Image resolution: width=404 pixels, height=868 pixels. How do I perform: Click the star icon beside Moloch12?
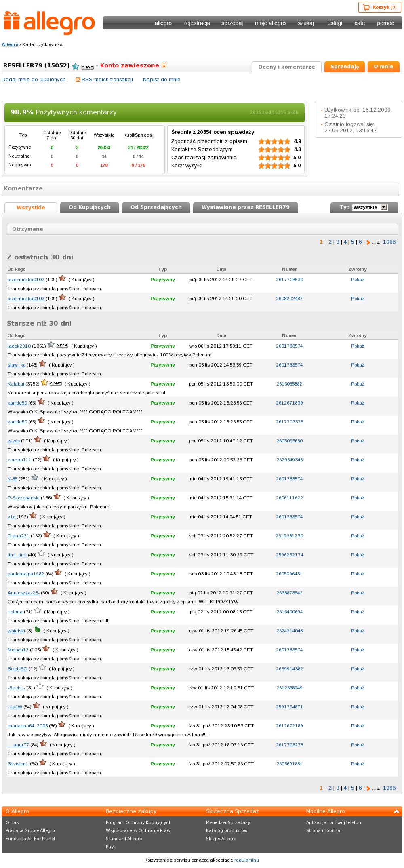click(x=46, y=649)
